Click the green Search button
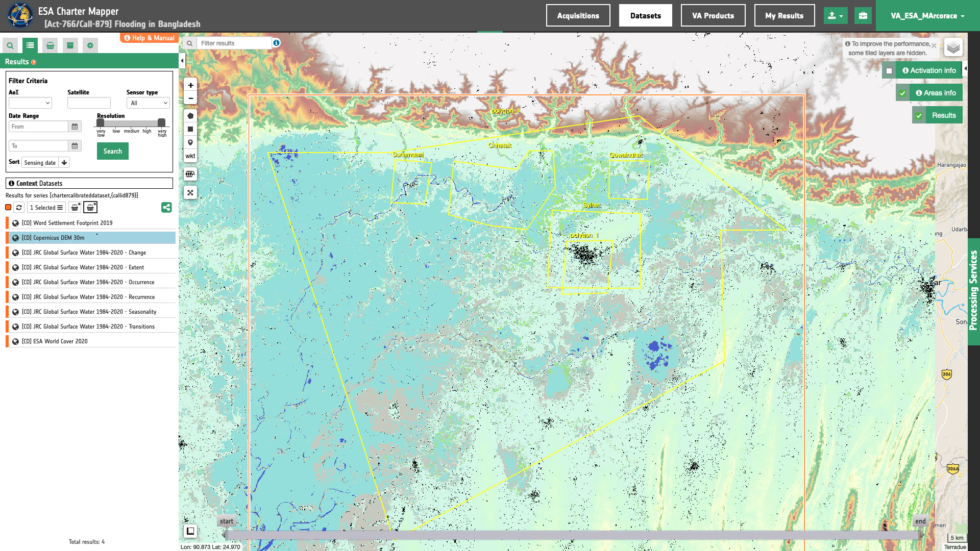 click(113, 151)
